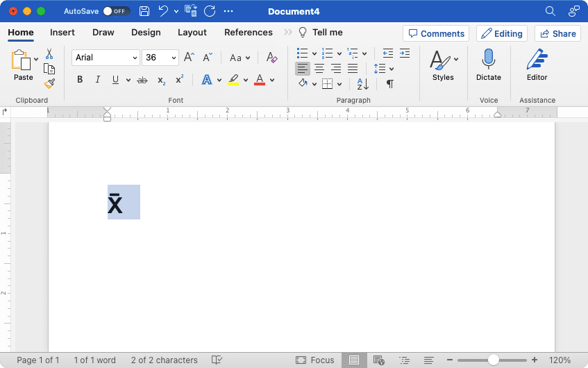Screen dimensions: 588x368
Task: Open the References tab
Action: pyautogui.click(x=249, y=33)
